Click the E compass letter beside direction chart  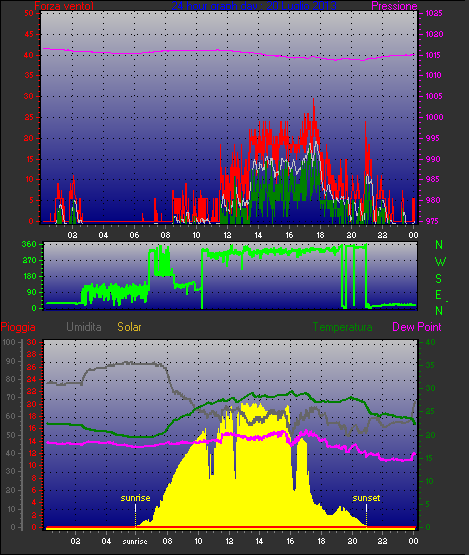[438, 294]
